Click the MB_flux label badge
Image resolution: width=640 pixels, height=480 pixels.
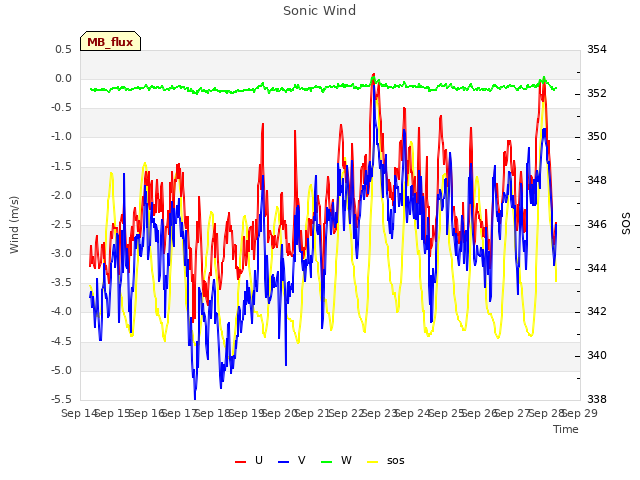point(110,41)
